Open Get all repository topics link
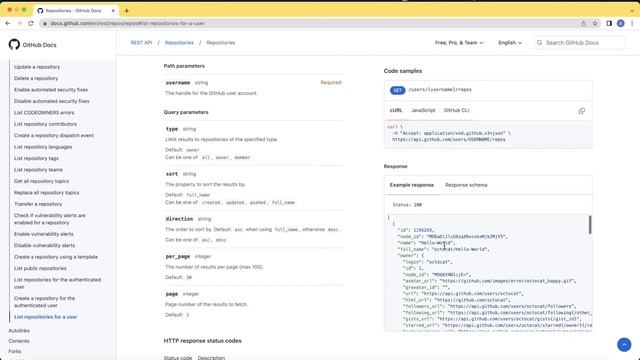640x360 pixels. click(x=42, y=181)
